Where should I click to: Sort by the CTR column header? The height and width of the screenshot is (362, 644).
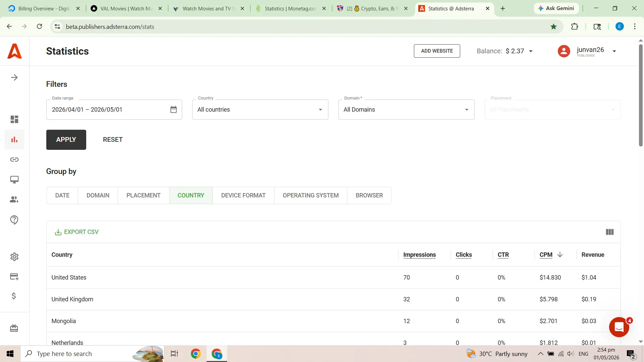pyautogui.click(x=503, y=255)
